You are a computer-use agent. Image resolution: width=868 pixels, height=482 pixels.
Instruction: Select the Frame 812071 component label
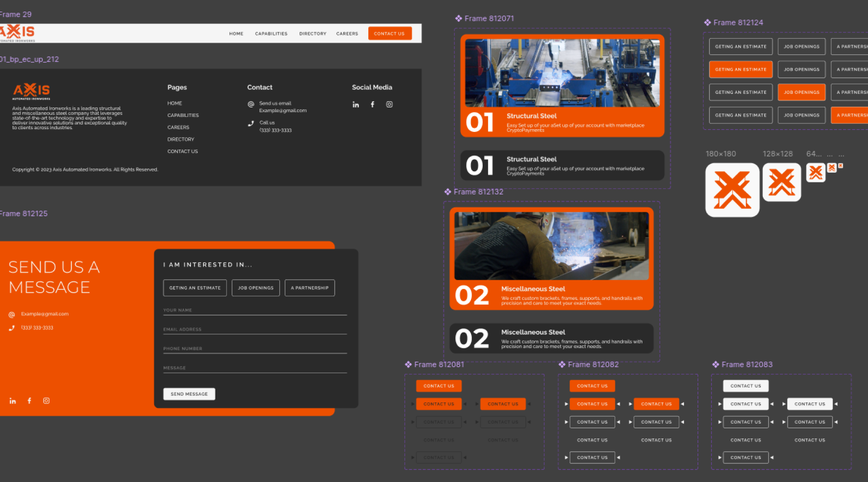pyautogui.click(x=489, y=19)
